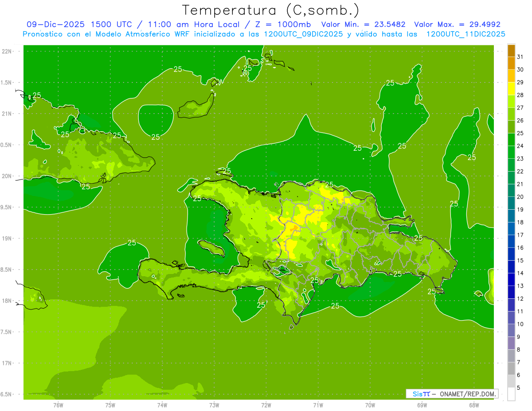The image size is (532, 411).
Task: Click the legend value '28'
Action: [520, 95]
